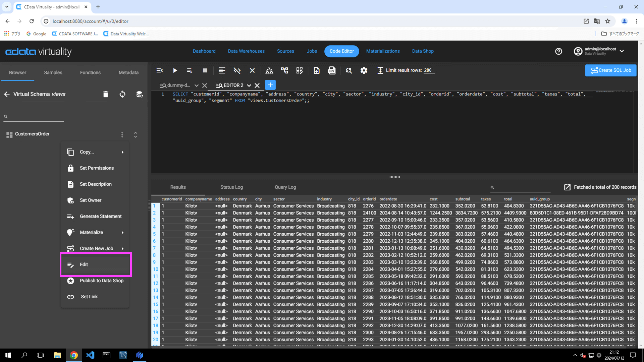Click the export to CSV icon

click(x=331, y=70)
